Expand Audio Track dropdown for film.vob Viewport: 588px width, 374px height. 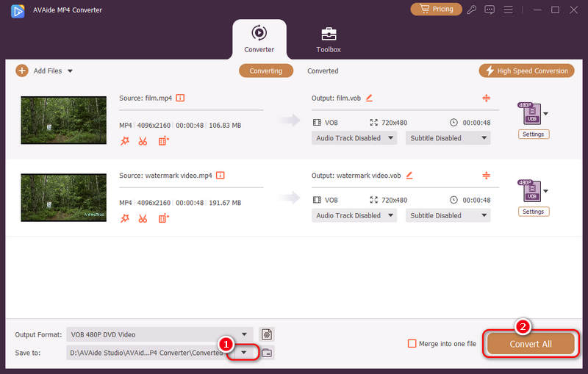coord(354,138)
